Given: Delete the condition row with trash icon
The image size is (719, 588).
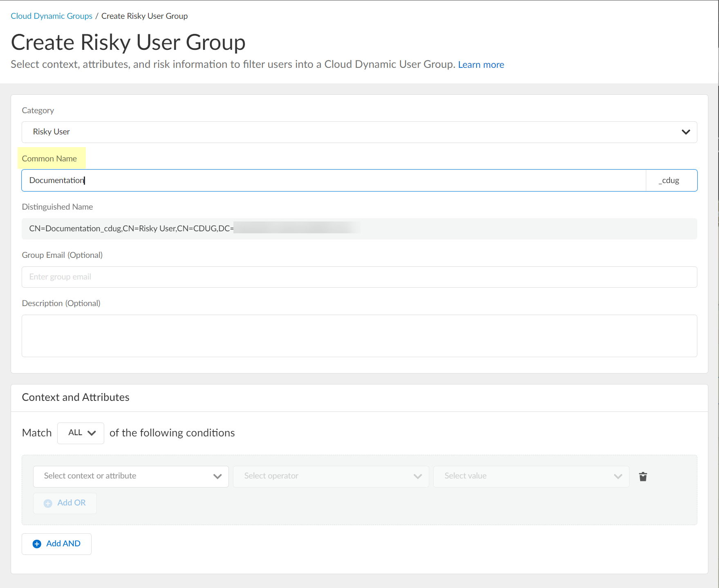Looking at the screenshot, I should point(643,476).
